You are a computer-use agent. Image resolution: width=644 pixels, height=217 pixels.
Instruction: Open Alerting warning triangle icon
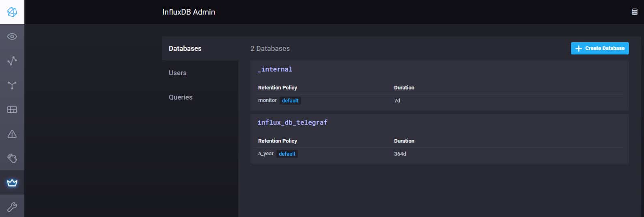(12, 134)
